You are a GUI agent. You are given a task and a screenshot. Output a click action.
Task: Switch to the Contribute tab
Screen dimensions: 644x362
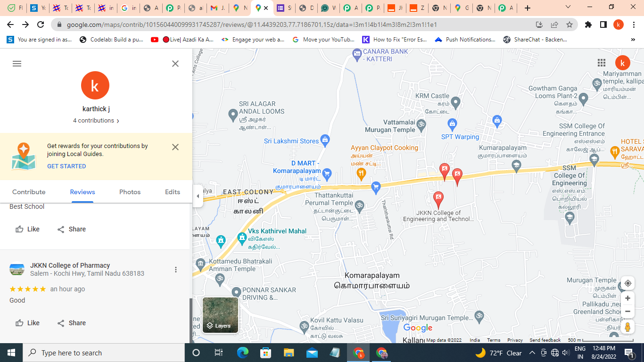point(29,192)
